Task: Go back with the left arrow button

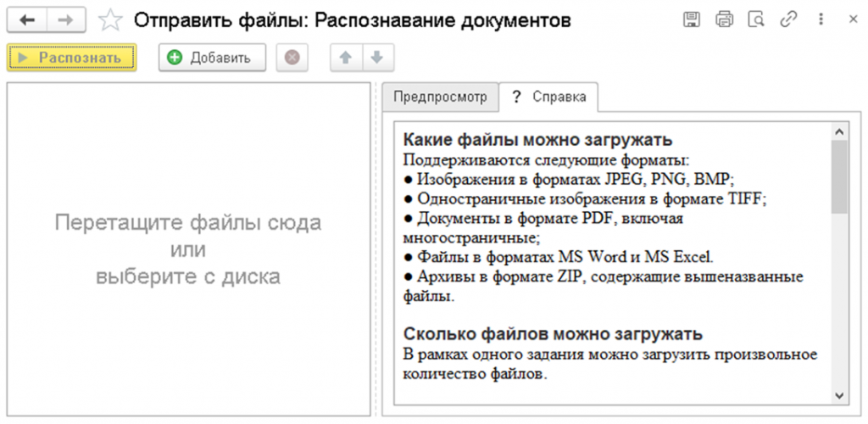Action: coord(26,20)
